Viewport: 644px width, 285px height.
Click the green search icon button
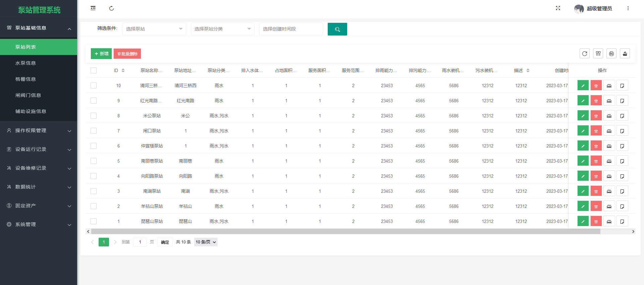point(337,29)
